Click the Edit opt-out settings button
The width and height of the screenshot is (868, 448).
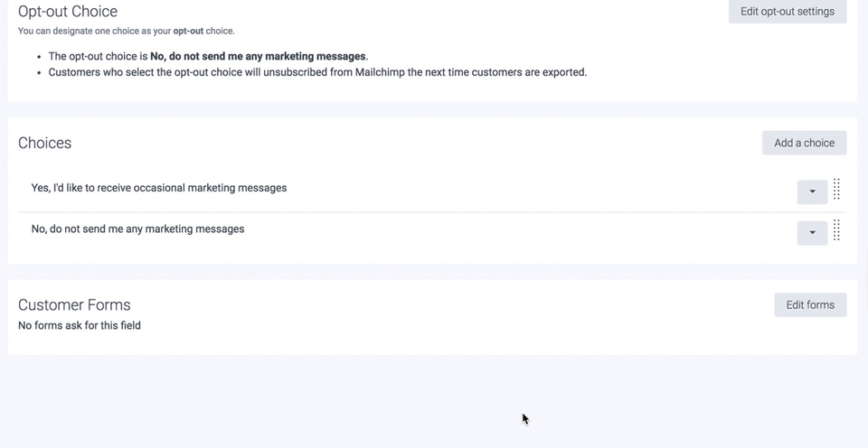coord(787,12)
